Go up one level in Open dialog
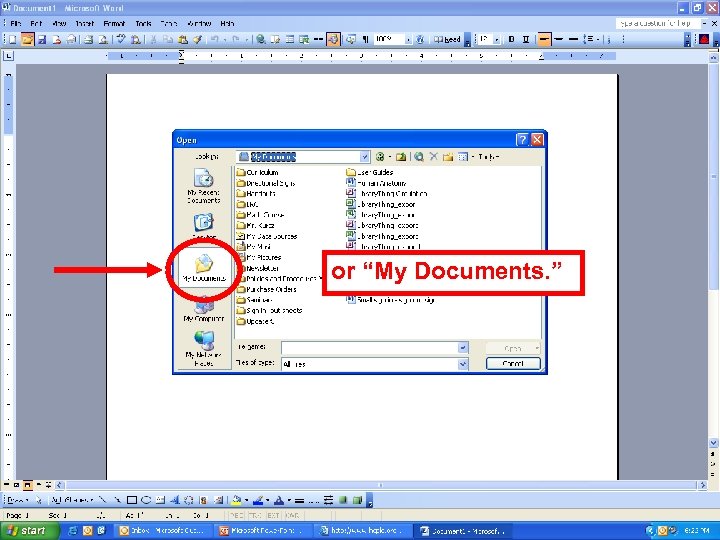Image resolution: width=720 pixels, height=540 pixels. (400, 157)
